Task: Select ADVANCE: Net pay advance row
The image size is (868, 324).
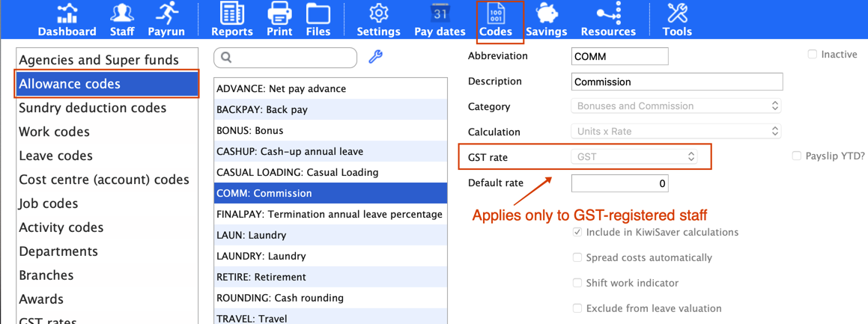Action: pos(330,88)
